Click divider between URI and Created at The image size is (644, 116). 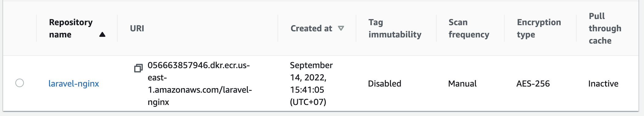pyautogui.click(x=278, y=28)
